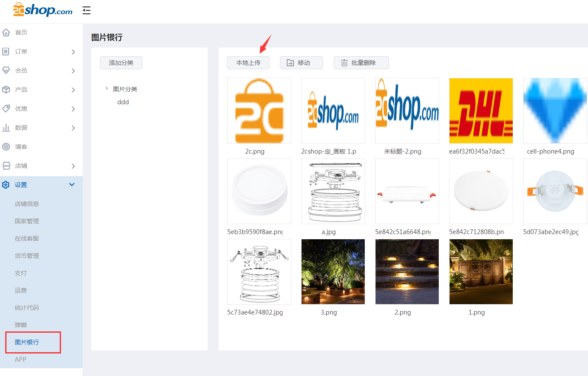Viewport: 588px width, 376px height.
Task: Select the 2c.png thumbnail
Action: tap(259, 111)
